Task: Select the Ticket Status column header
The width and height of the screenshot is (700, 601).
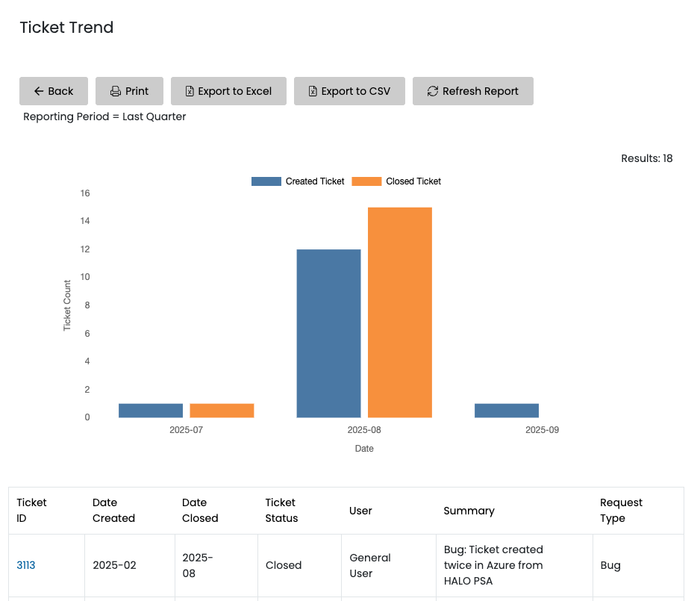Action: click(281, 511)
